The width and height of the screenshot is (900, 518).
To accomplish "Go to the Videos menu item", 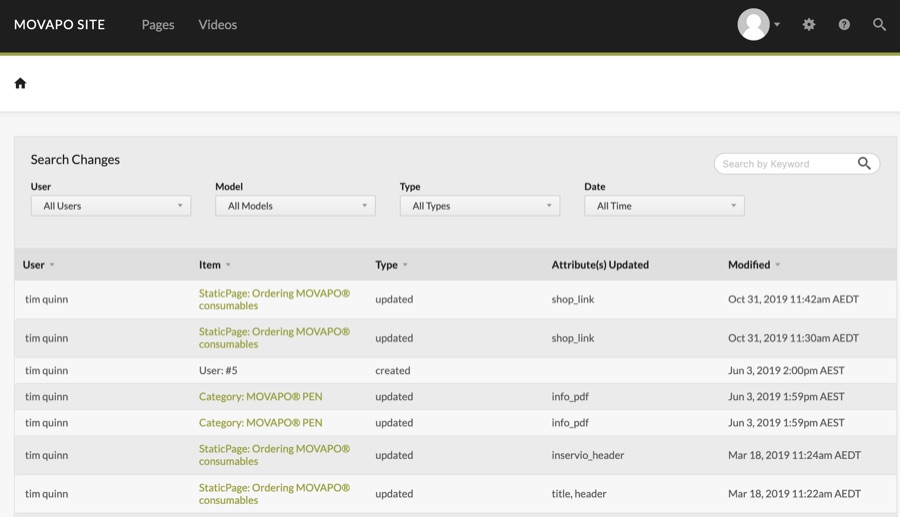I will tap(217, 24).
